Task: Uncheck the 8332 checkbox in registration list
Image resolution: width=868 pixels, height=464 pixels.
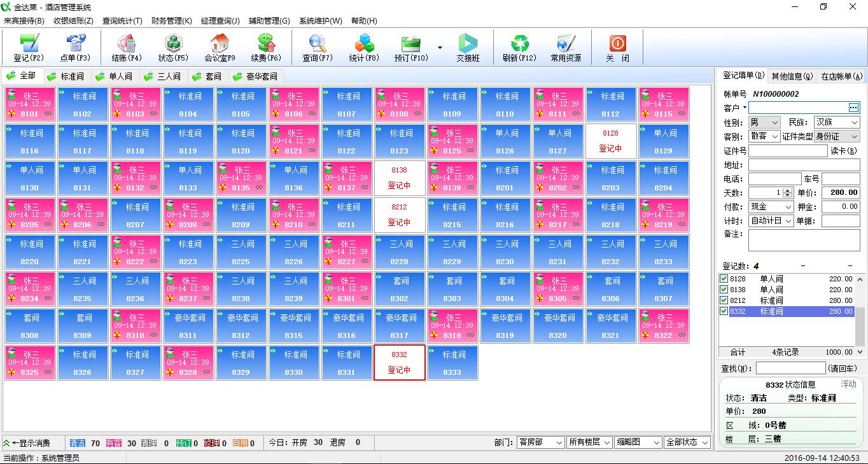Action: [724, 311]
